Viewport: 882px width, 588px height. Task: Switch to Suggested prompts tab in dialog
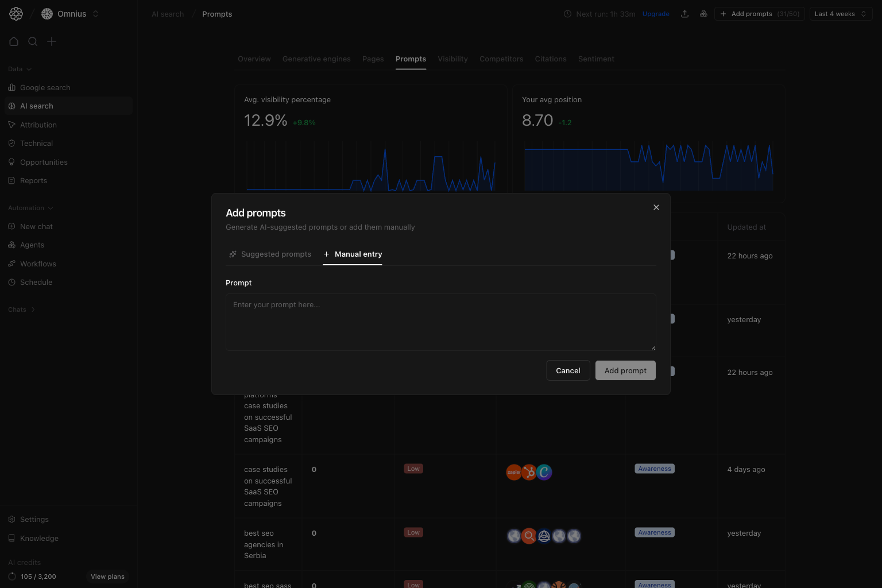pos(270,254)
